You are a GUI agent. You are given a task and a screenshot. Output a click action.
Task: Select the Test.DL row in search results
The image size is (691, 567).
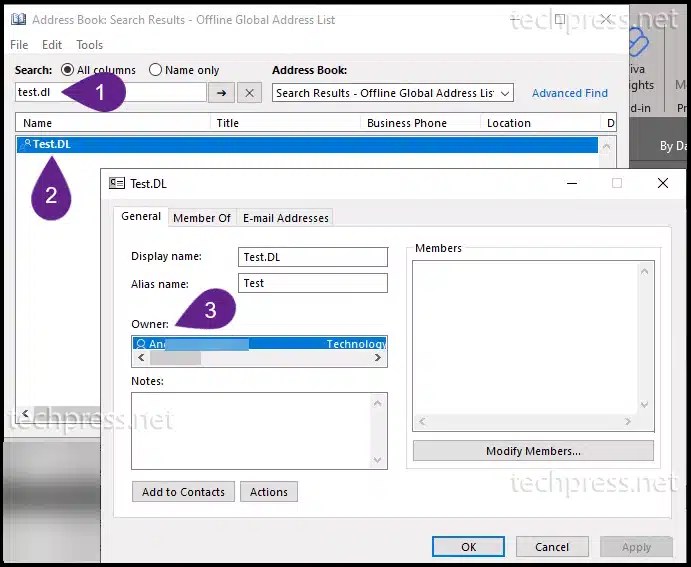(x=307, y=145)
